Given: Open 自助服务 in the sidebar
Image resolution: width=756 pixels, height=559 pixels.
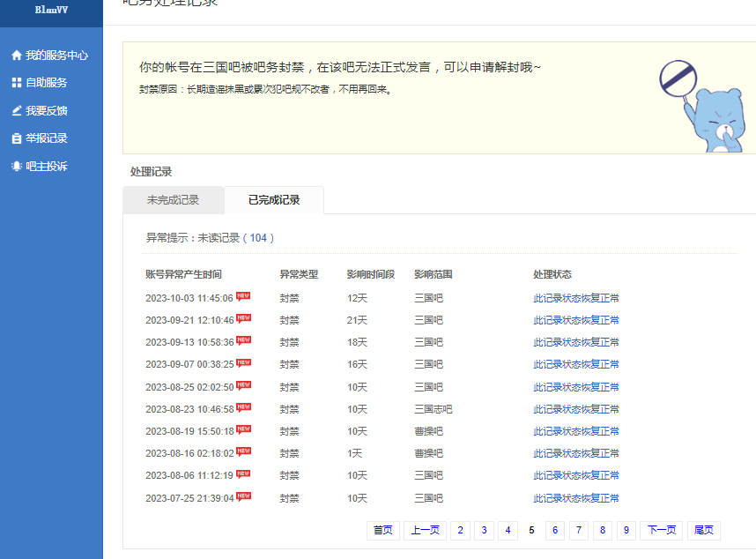Looking at the screenshot, I should coord(46,83).
